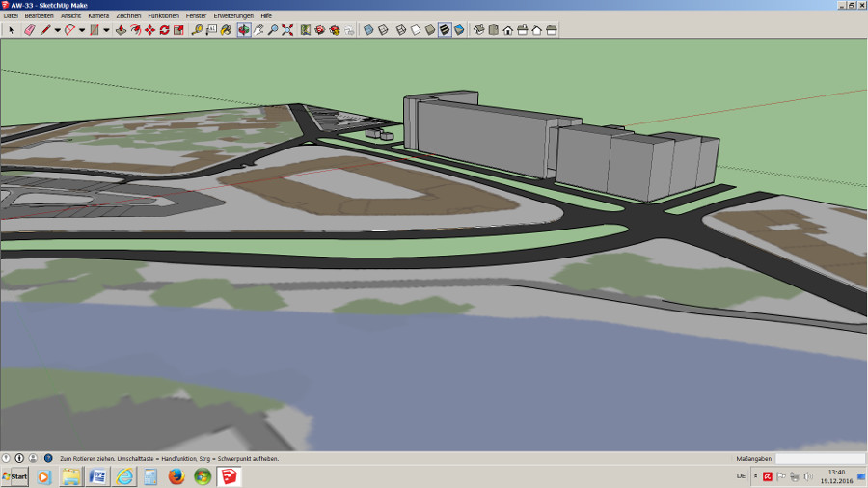The width and height of the screenshot is (868, 488).
Task: Choose the Move tool
Action: (149, 30)
